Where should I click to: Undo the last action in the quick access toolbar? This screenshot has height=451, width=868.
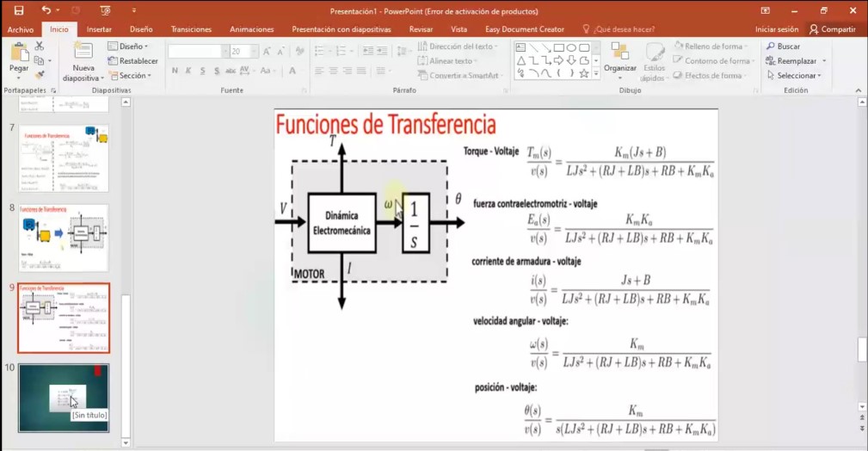[46, 10]
